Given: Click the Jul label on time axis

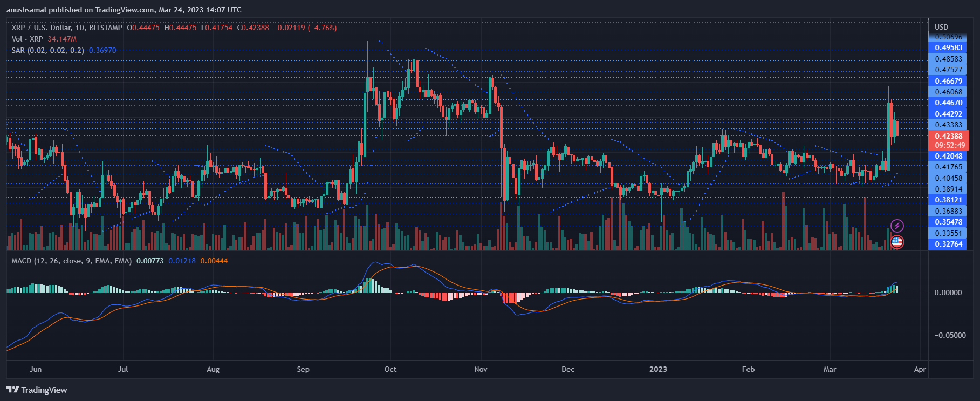Looking at the screenshot, I should pyautogui.click(x=123, y=369).
